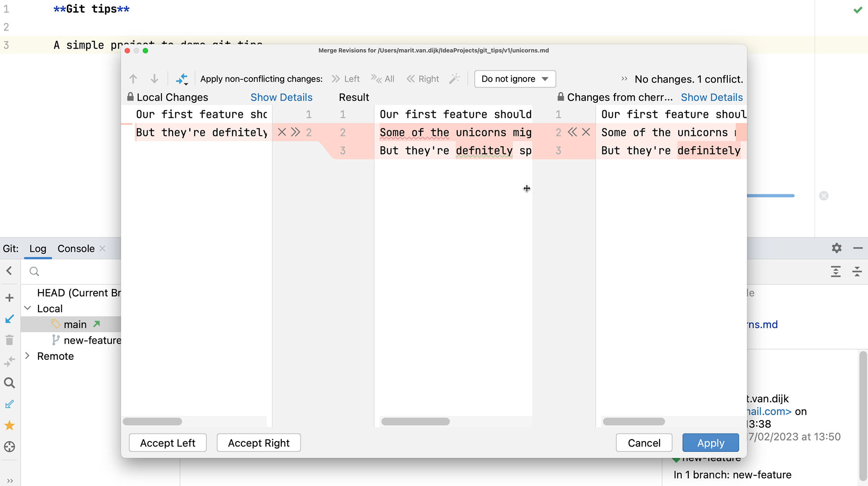Open go-to-hash search with magnifier icon
Viewport: 868px width, 486px height.
(x=9, y=383)
